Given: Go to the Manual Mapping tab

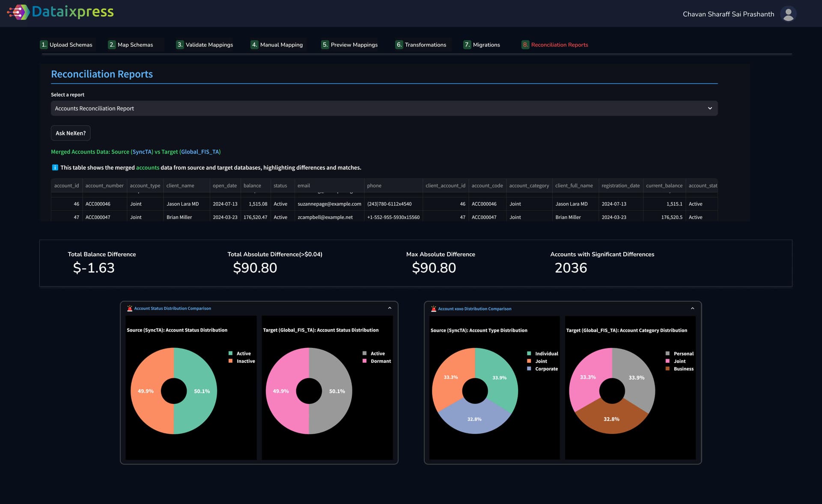Looking at the screenshot, I should pyautogui.click(x=281, y=44).
